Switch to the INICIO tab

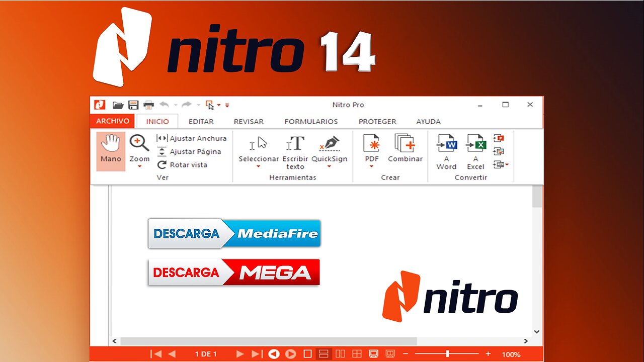click(157, 121)
